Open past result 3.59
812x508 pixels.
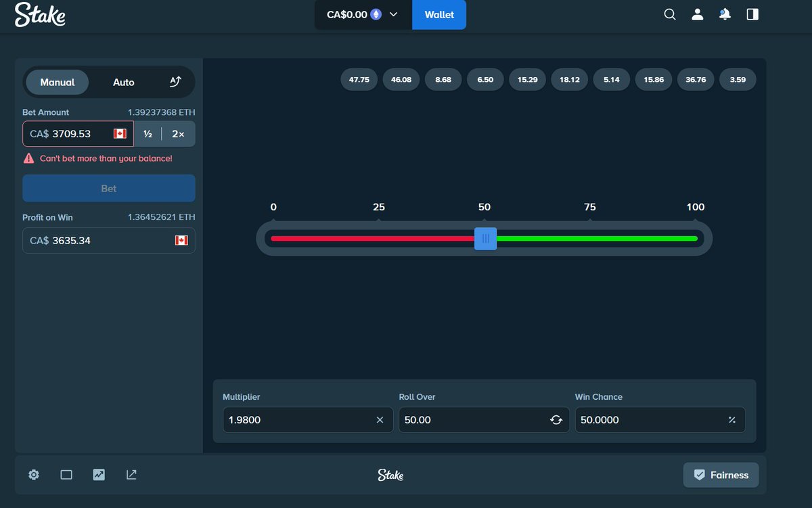click(x=738, y=79)
